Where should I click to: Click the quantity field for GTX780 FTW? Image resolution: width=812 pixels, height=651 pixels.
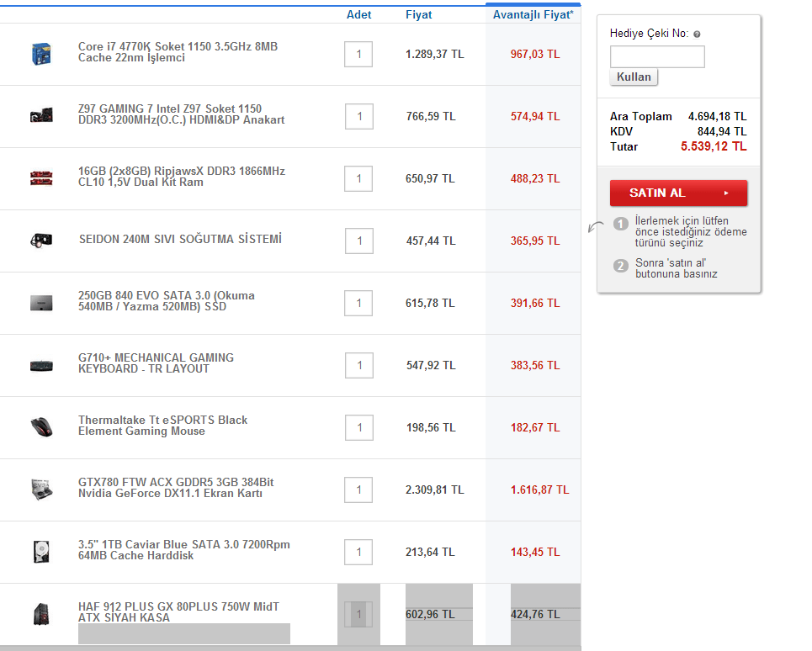pos(358,490)
